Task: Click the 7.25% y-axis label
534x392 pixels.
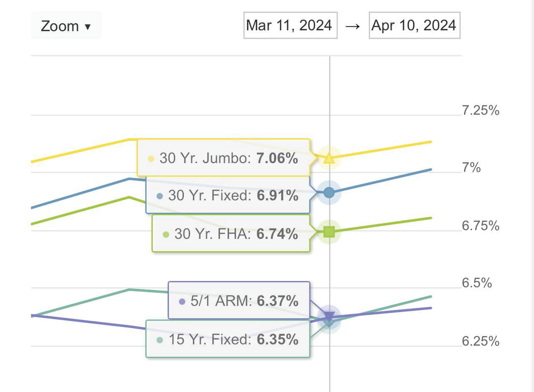Action: pos(480,111)
